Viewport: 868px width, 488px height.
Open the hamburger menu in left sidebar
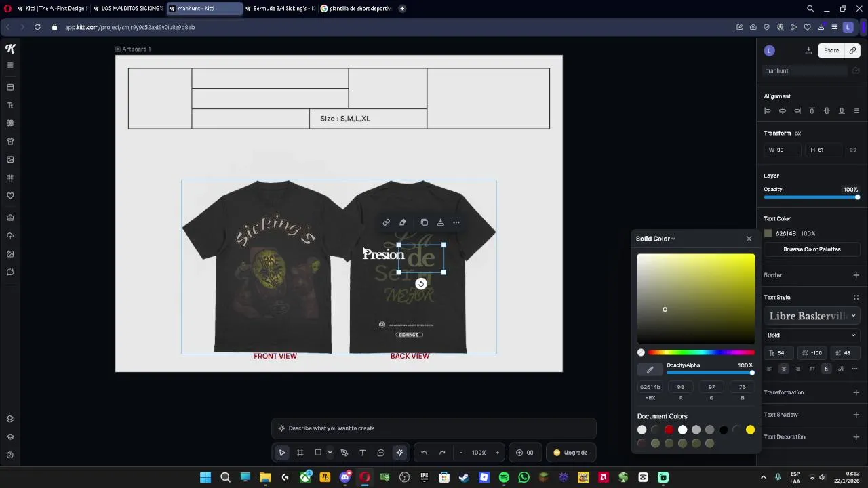click(10, 65)
